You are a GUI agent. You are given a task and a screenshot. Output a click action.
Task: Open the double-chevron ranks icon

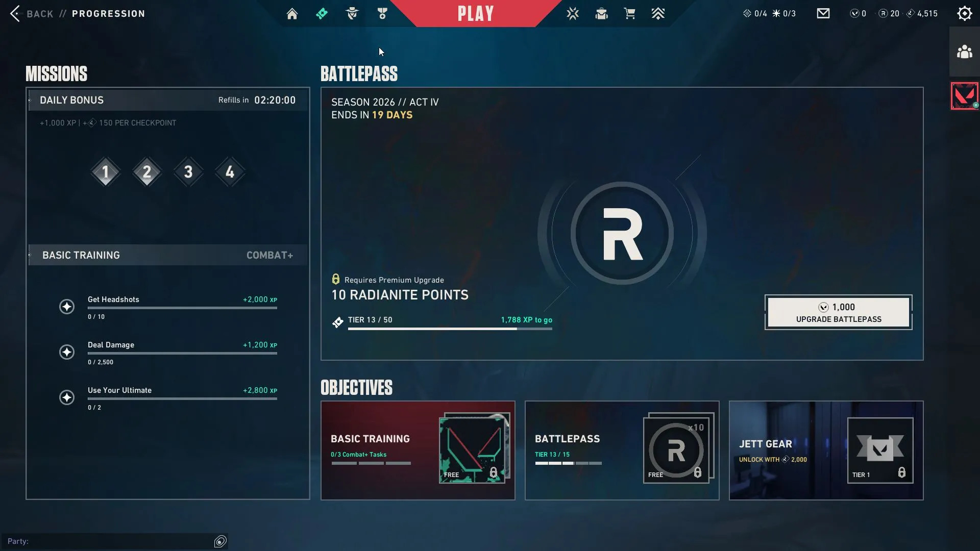pos(658,14)
